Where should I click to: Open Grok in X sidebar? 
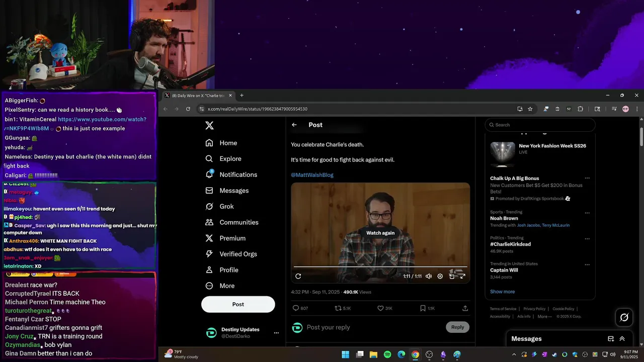point(220,206)
